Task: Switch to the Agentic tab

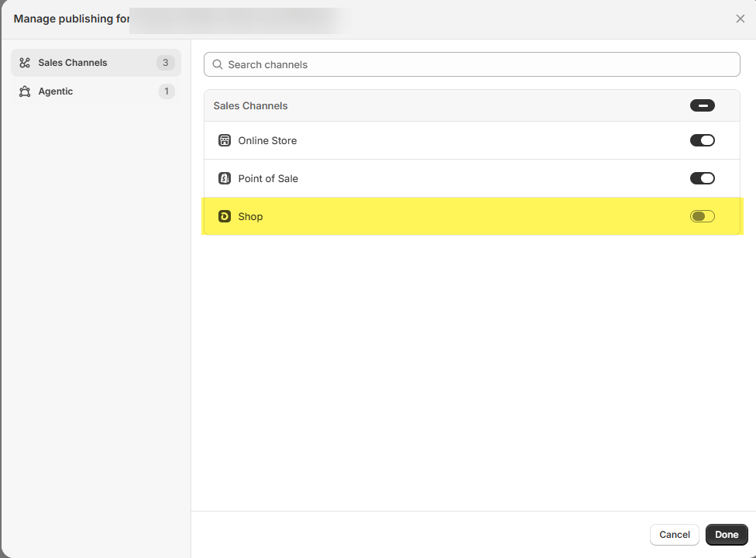Action: pyautogui.click(x=96, y=91)
